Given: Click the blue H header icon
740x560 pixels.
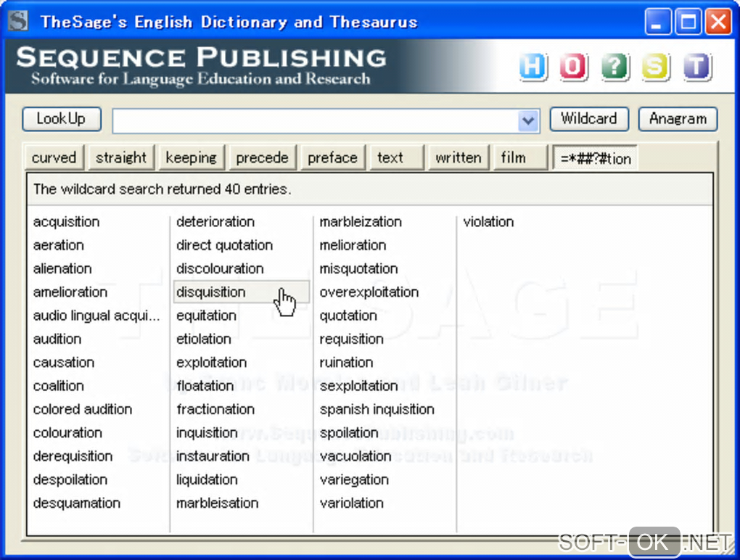Looking at the screenshot, I should (533, 66).
